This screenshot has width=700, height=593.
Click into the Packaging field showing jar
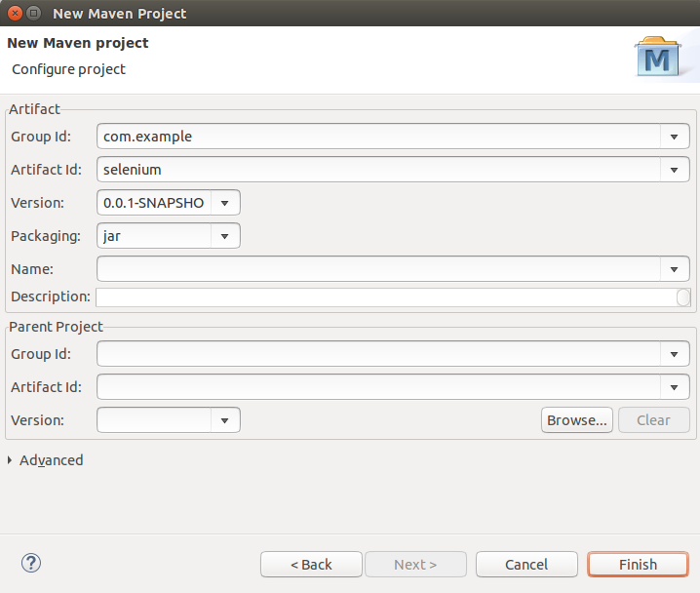pos(154,236)
